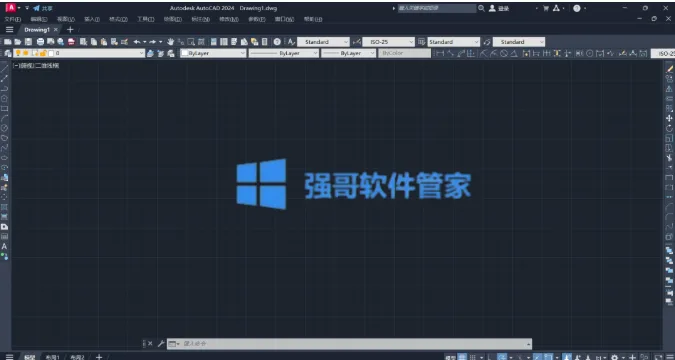Open the Layer Properties Manager icon
Viewport: 675px width, 360px height.
point(8,53)
